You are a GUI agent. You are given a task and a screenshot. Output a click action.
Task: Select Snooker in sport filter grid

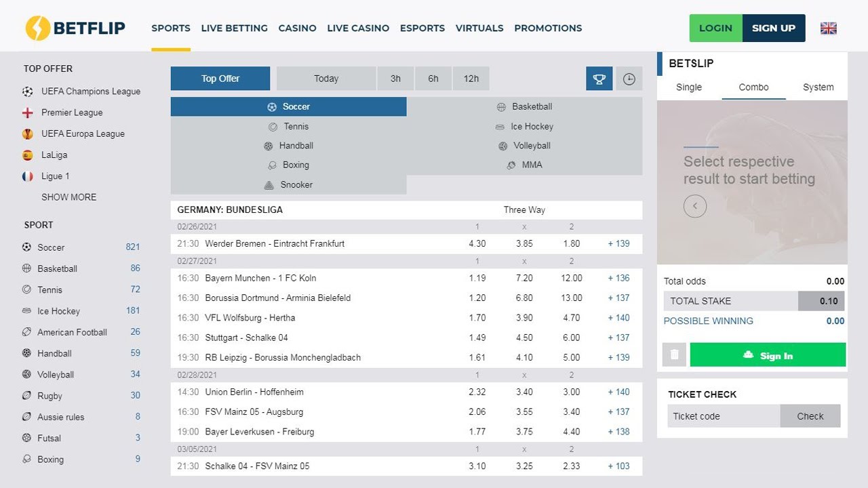[289, 184]
